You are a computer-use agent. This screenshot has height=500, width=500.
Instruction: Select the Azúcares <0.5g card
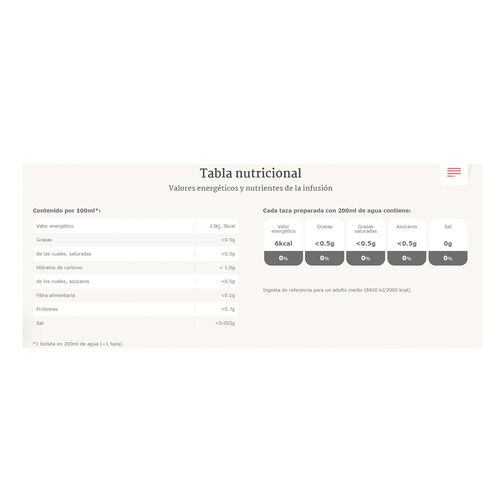pos(407,242)
